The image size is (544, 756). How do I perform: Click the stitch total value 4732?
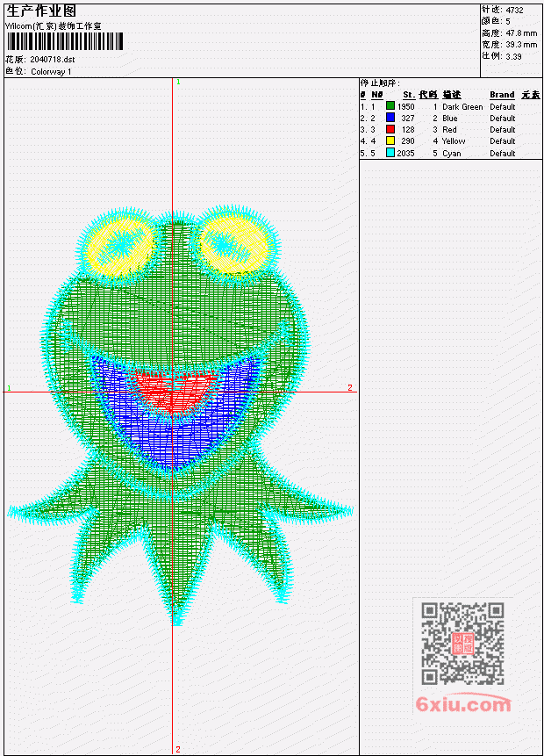[514, 10]
